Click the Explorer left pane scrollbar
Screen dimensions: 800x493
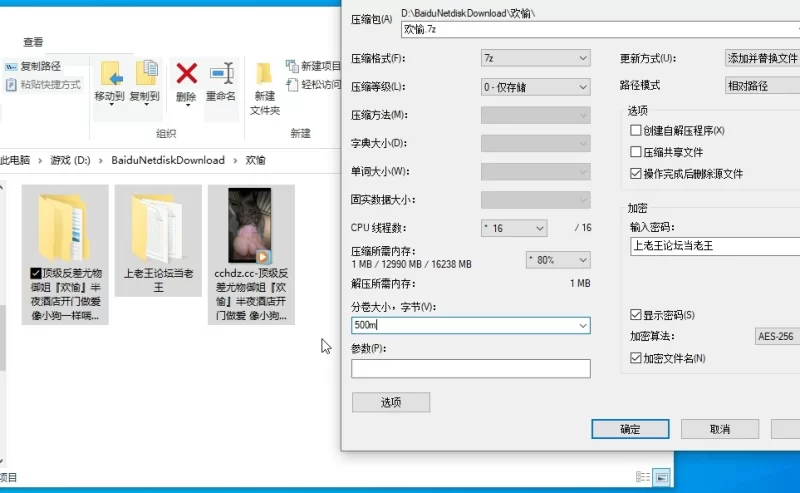(3, 337)
